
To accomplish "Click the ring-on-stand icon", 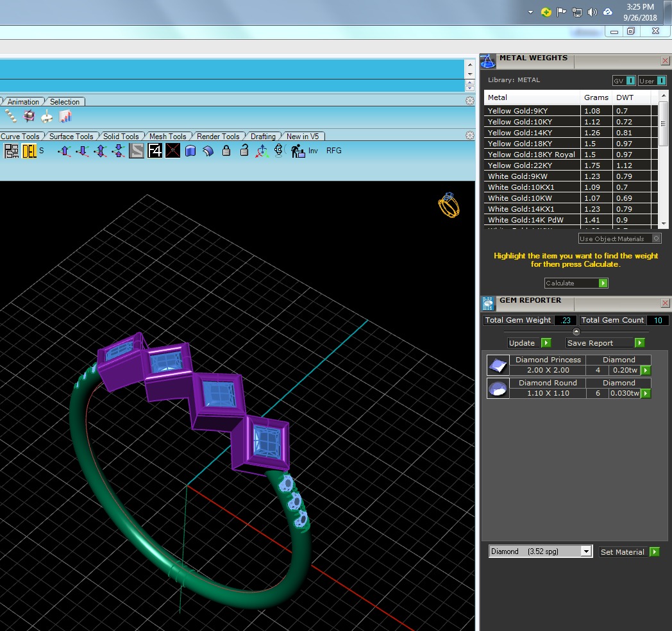I will pos(278,151).
